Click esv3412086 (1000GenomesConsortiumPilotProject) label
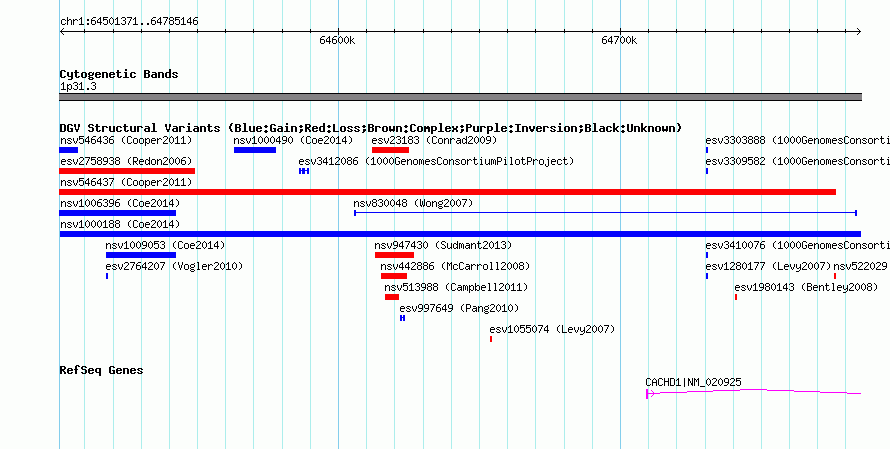The height and width of the screenshot is (449, 890). pos(436,161)
